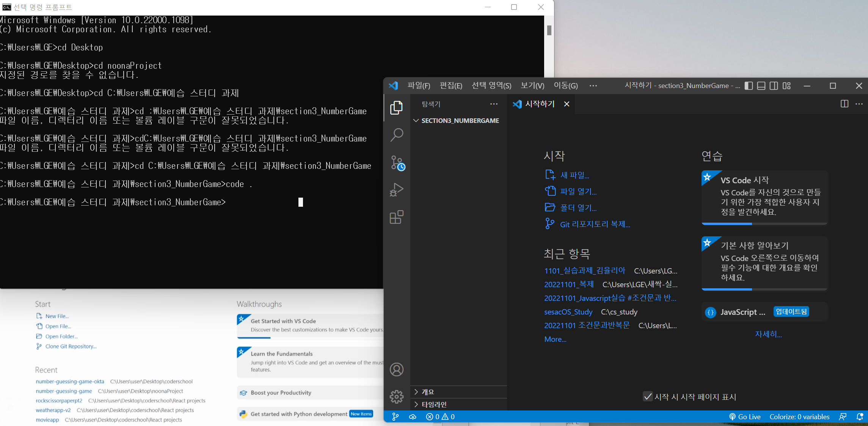Image resolution: width=868 pixels, height=426 pixels.
Task: Click the command prompt vertical scrollbar thumb
Action: click(549, 30)
